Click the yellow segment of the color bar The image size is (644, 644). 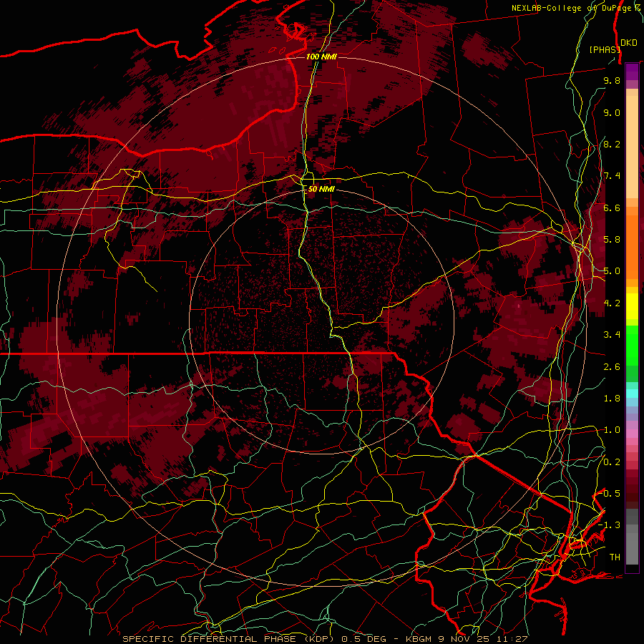(x=632, y=306)
